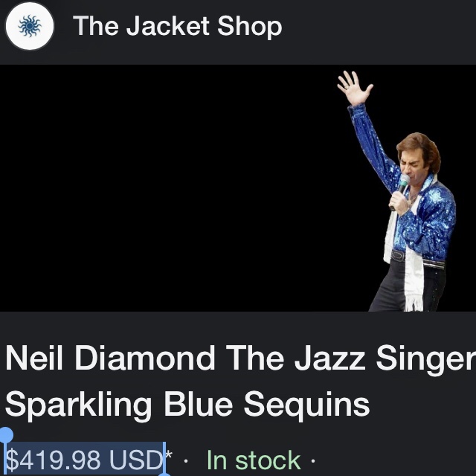Open the Neil Diamond jacket product photo

click(238, 188)
